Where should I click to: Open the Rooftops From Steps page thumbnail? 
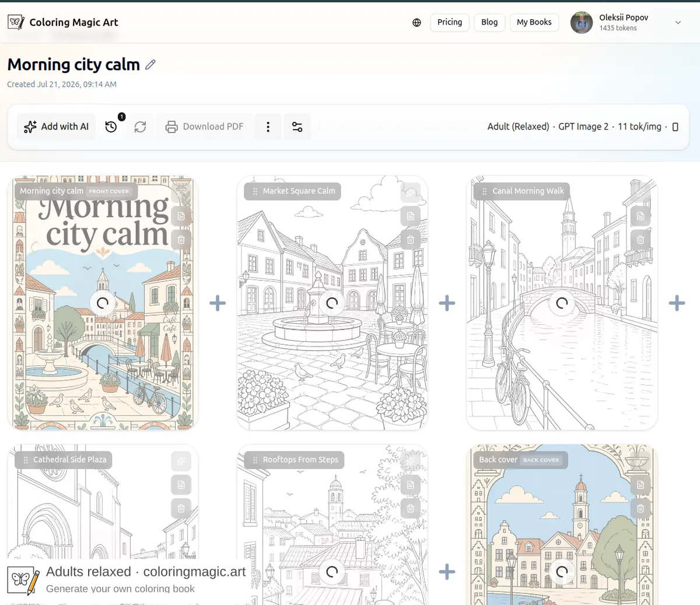332,525
